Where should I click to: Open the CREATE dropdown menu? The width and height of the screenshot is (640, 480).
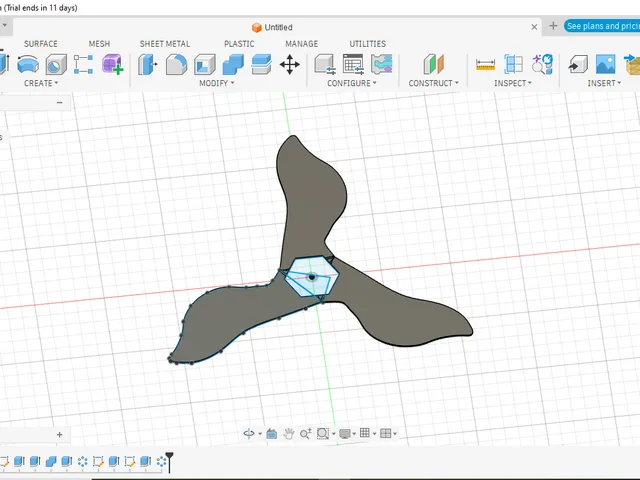[41, 83]
